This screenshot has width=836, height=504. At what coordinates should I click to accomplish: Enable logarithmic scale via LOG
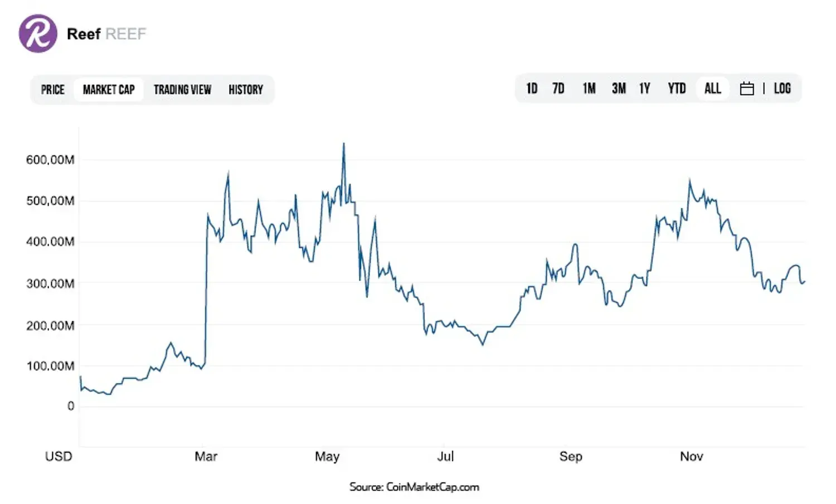(x=782, y=88)
